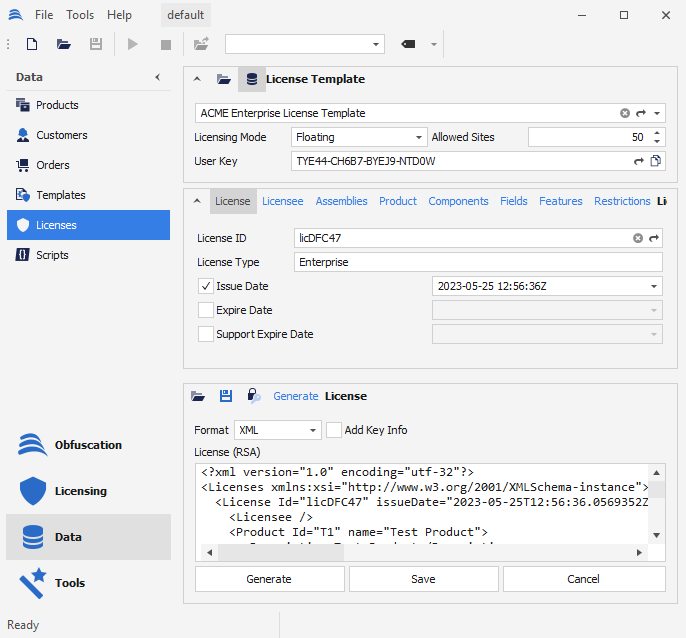Open the Tools menu
Viewport: 686px width, 638px height.
(x=80, y=15)
